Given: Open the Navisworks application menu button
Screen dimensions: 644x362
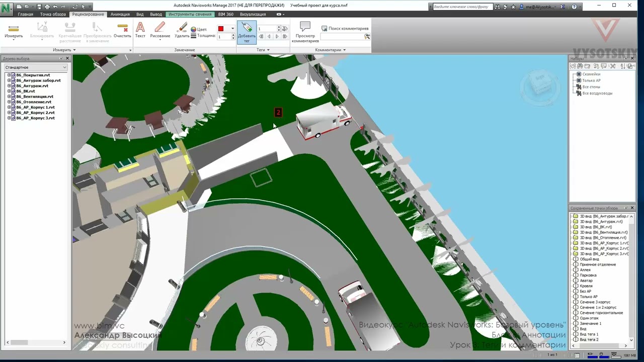Looking at the screenshot, I should coord(7,10).
